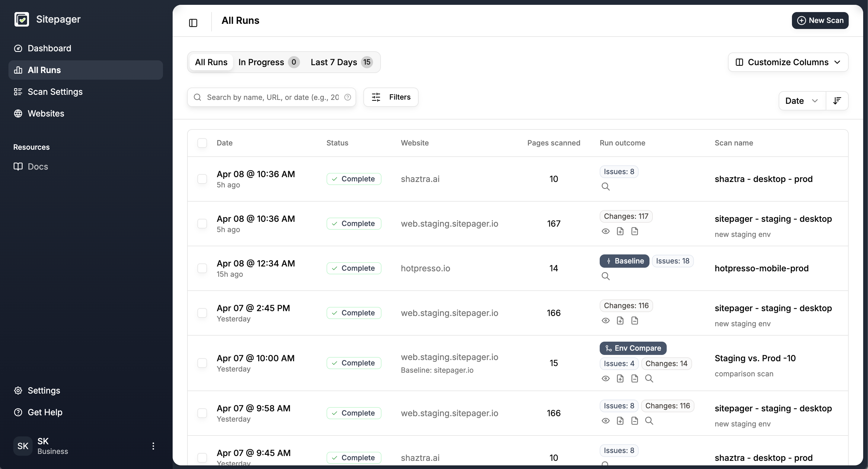
Task: Open the Filters panel
Action: click(391, 97)
